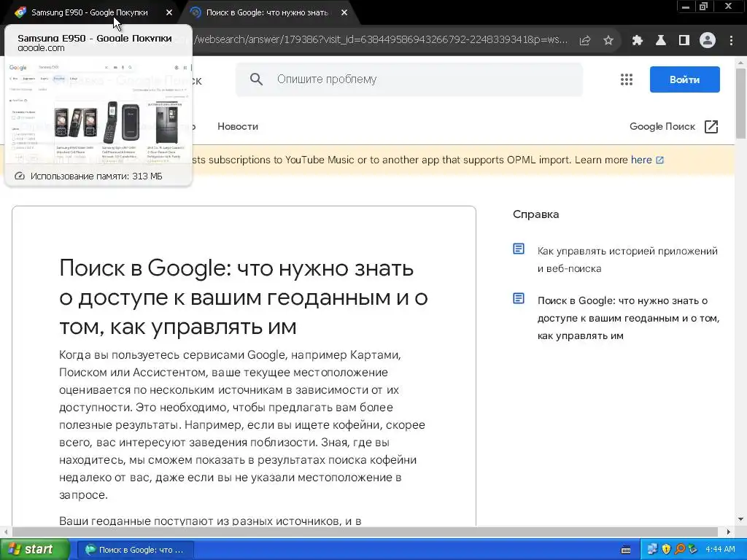Viewport: 747px width, 560px height.
Task: Open Как управлять историей приложений article
Action: 627,260
